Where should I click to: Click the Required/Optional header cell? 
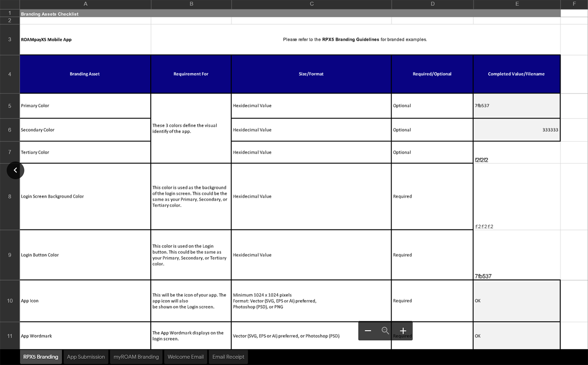pyautogui.click(x=432, y=74)
